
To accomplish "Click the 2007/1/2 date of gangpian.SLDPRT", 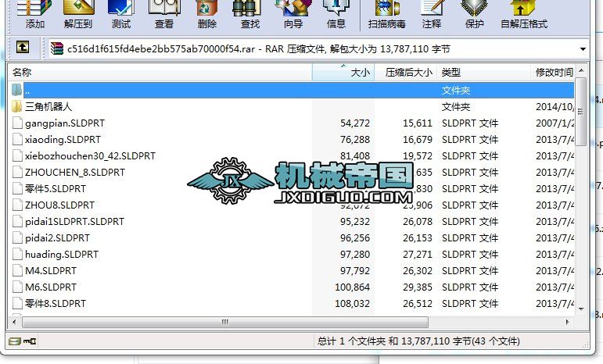I will pyautogui.click(x=555, y=123).
